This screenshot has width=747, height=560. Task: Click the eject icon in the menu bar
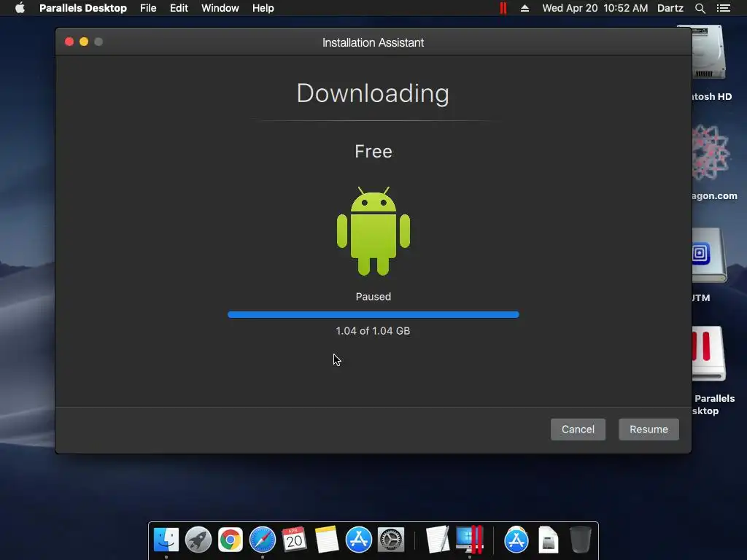525,8
